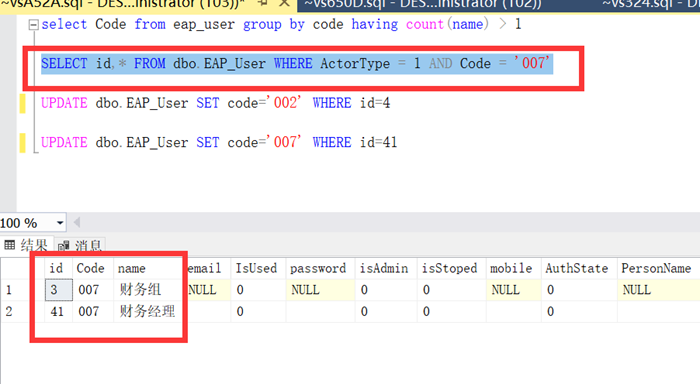Close the vsA52A.sql tab
Image resolution: width=700 pixels, height=384 pixels.
(x=284, y=4)
